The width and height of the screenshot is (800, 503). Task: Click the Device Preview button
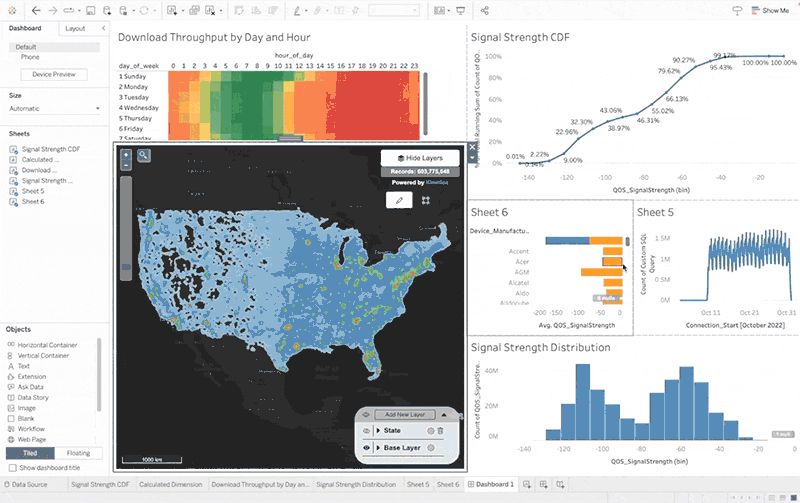[53, 74]
